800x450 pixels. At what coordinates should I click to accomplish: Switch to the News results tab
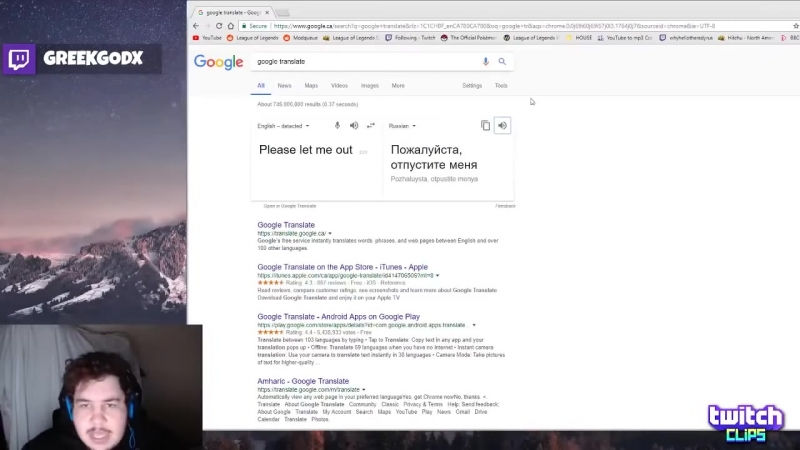click(285, 86)
